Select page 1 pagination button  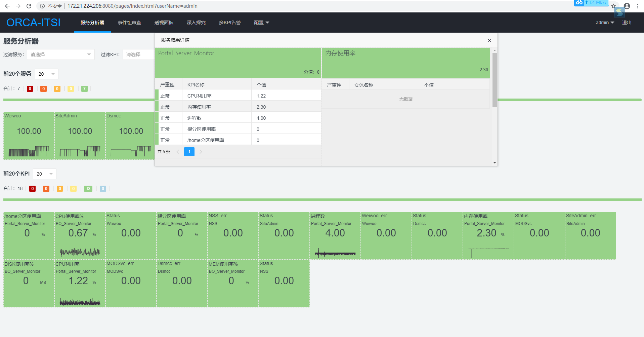[189, 152]
